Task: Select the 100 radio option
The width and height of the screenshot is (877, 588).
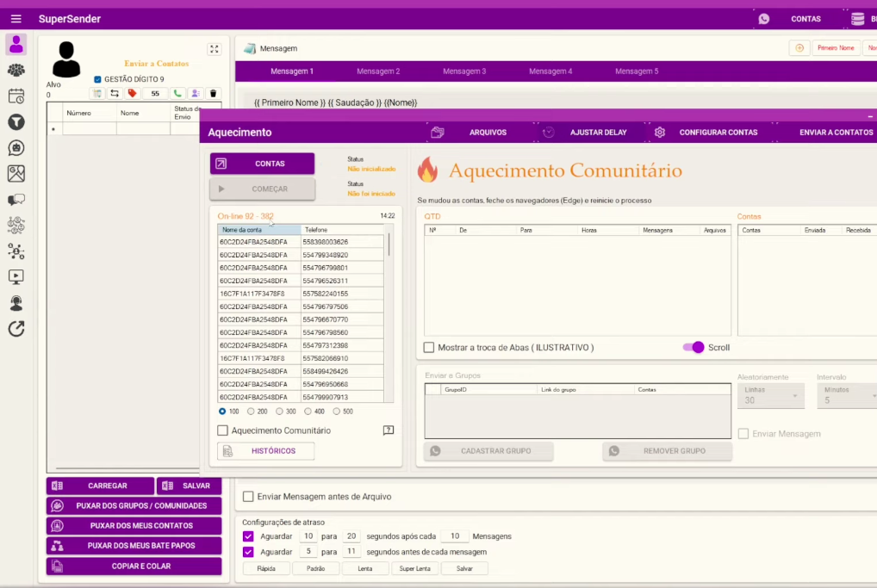Action: [x=222, y=412]
